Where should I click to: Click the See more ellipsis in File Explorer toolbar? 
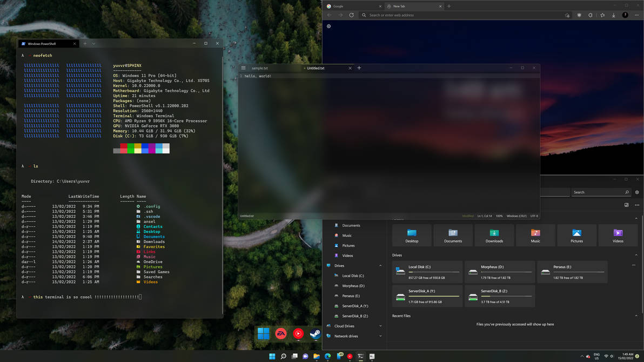pyautogui.click(x=637, y=205)
